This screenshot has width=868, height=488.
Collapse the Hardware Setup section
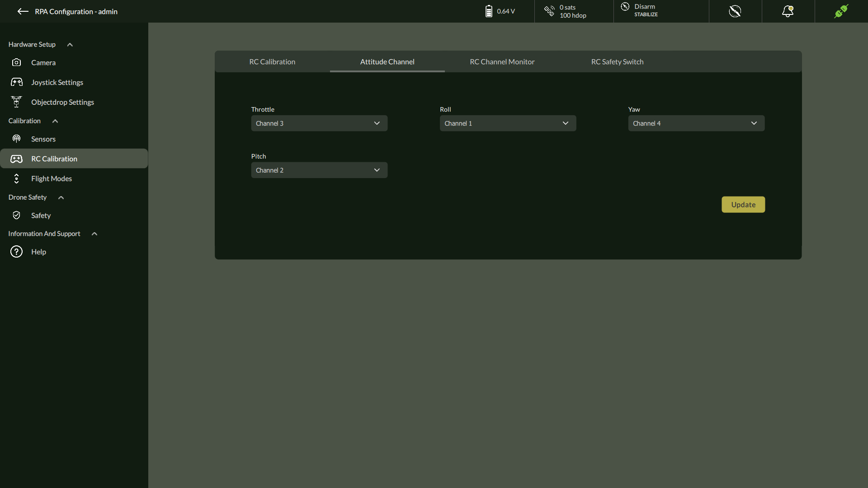click(x=70, y=45)
